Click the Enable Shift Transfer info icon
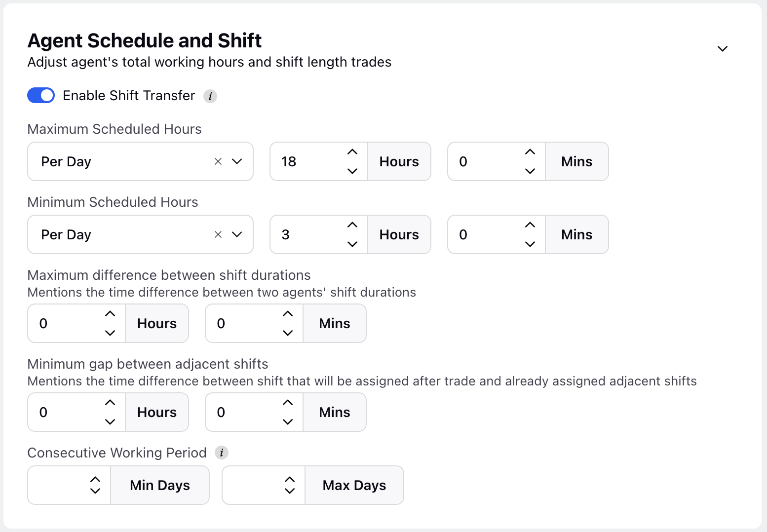Viewport: 767px width, 532px height. point(210,96)
